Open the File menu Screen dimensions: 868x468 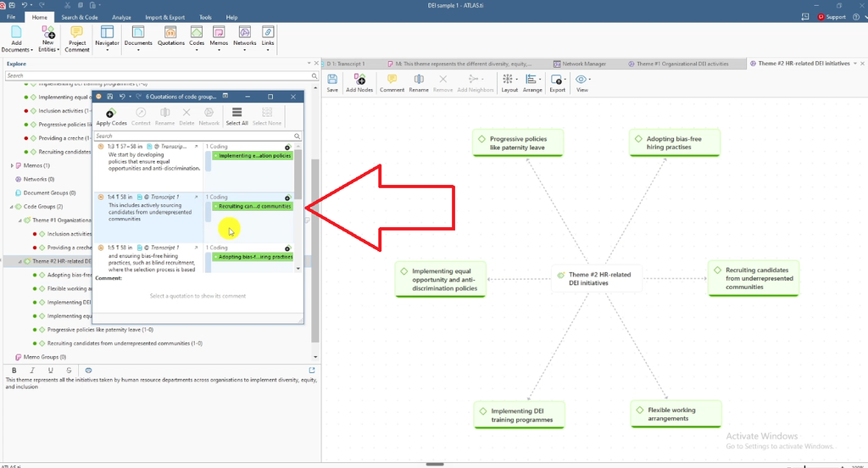pyautogui.click(x=10, y=17)
